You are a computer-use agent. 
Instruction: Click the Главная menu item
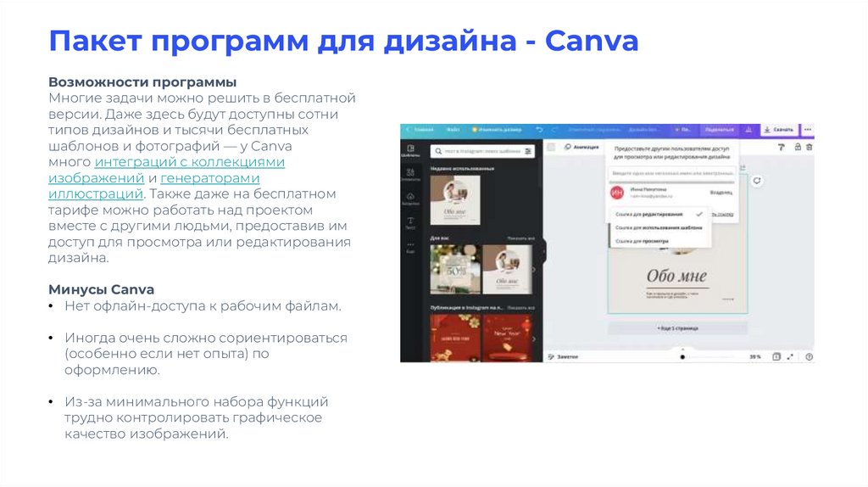(x=424, y=130)
